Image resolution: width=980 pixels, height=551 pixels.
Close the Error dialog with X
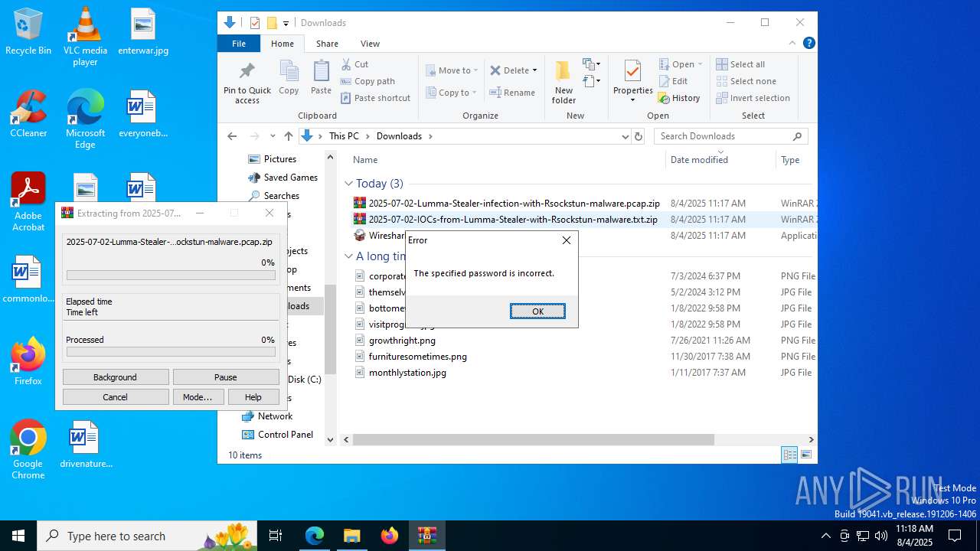click(566, 240)
